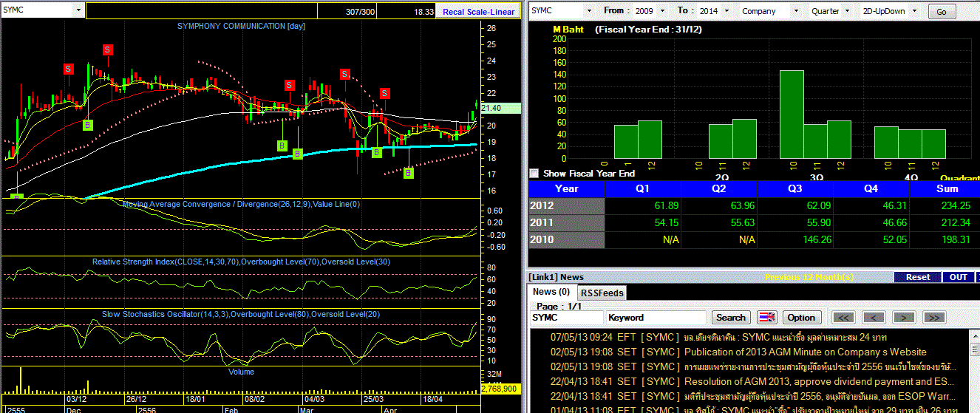
Task: Click the tallest green bar in 3Q
Action: point(792,114)
